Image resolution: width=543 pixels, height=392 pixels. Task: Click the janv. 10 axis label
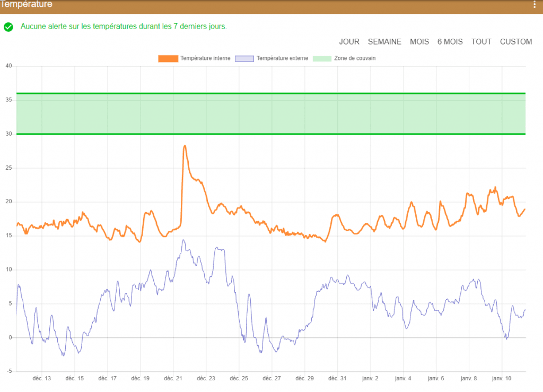(x=502, y=379)
